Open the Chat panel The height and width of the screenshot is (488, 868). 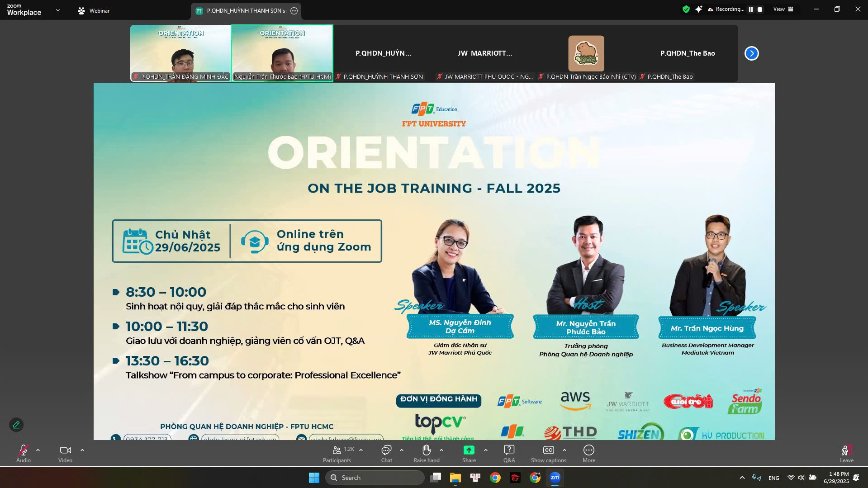[386, 454]
